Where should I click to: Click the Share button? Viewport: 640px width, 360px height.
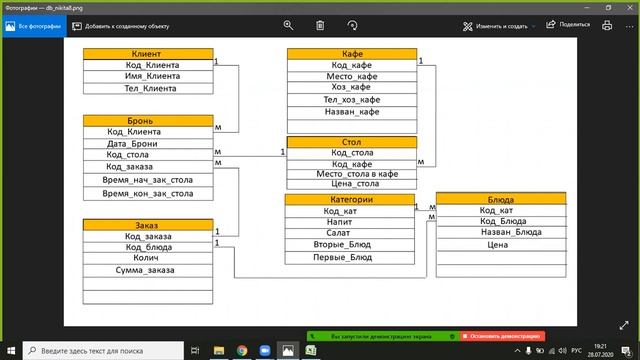click(x=568, y=24)
